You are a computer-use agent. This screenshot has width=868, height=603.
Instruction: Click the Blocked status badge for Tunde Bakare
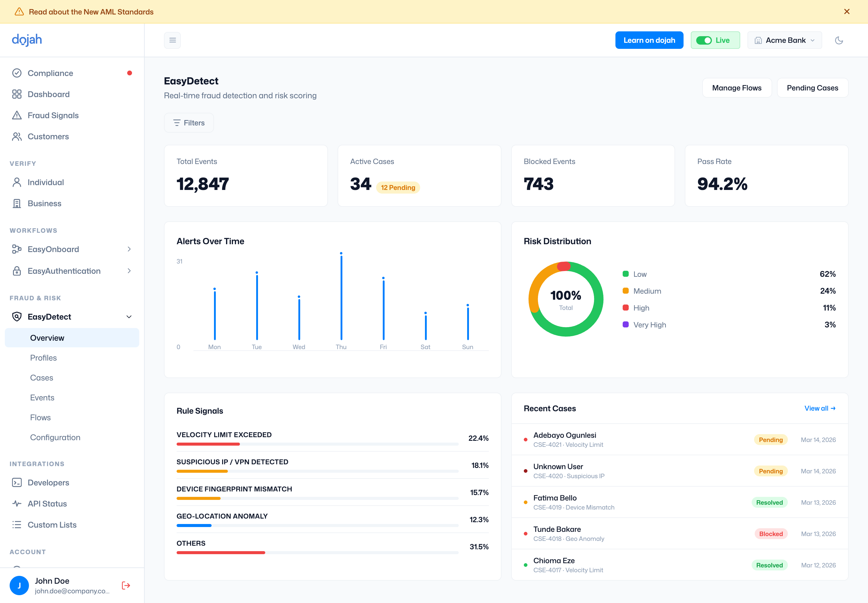tap(771, 534)
